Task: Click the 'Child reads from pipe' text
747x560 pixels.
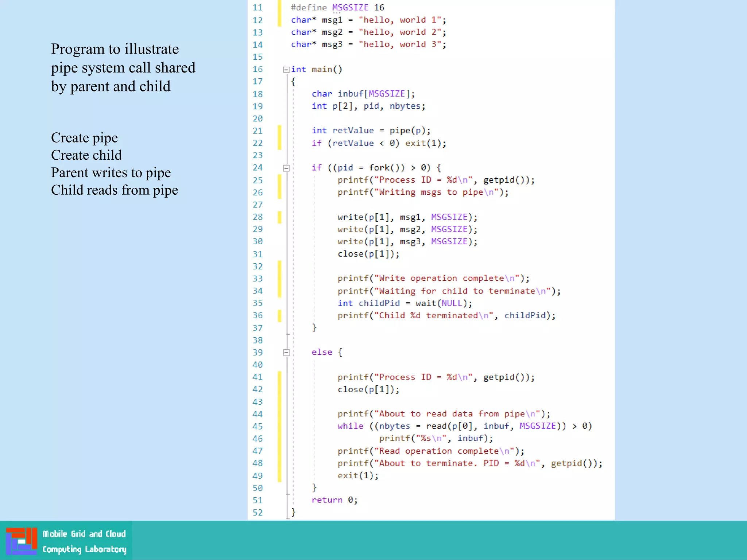Action: pyautogui.click(x=115, y=190)
